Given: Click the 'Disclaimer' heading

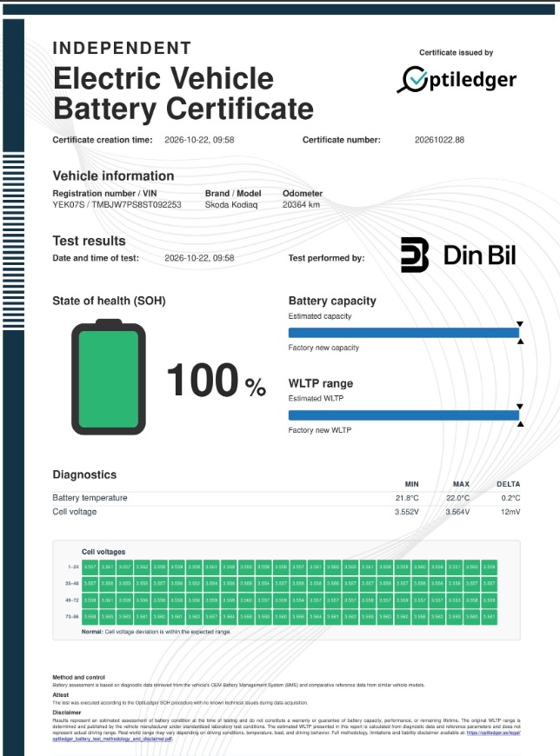Looking at the screenshot, I should [x=67, y=713].
